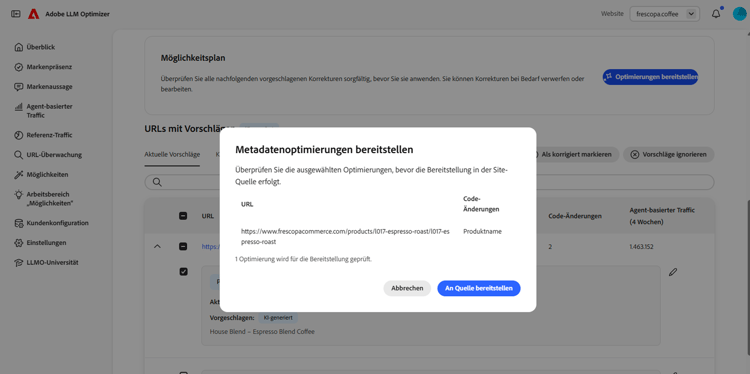
Task: Navigate to Referenz-Traffic
Action: (50, 135)
